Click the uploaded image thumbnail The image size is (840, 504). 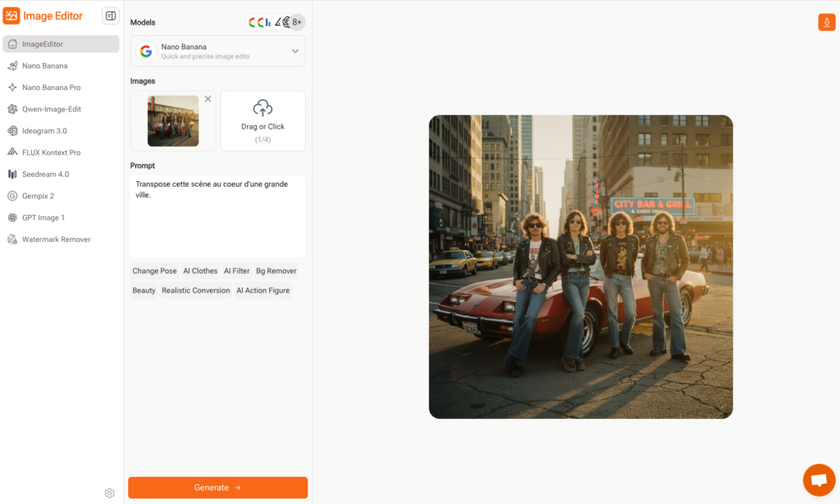(173, 121)
